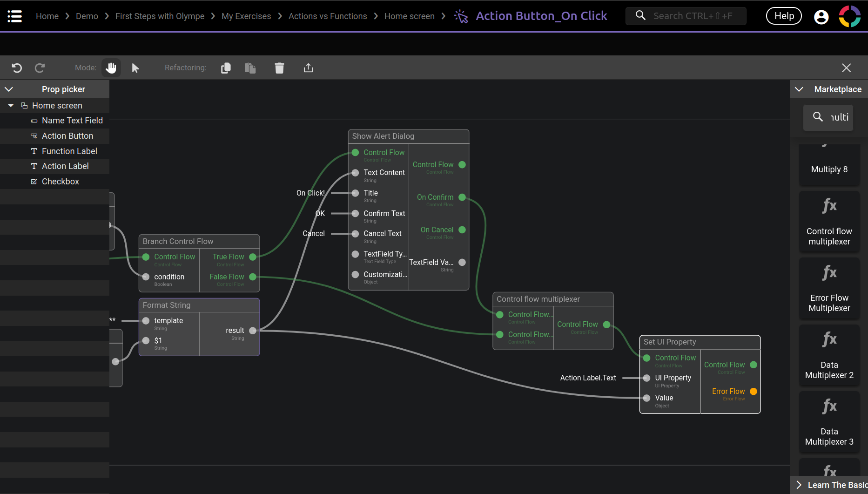Click the trash delete icon

click(279, 68)
